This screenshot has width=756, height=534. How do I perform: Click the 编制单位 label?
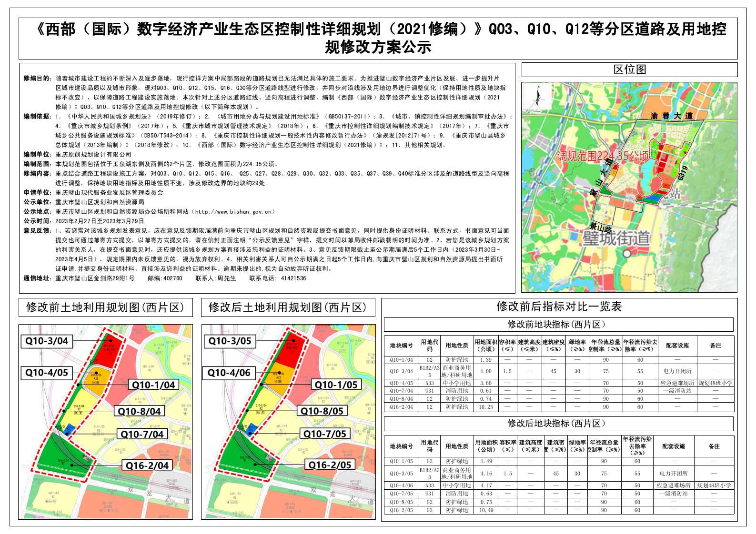pos(37,155)
